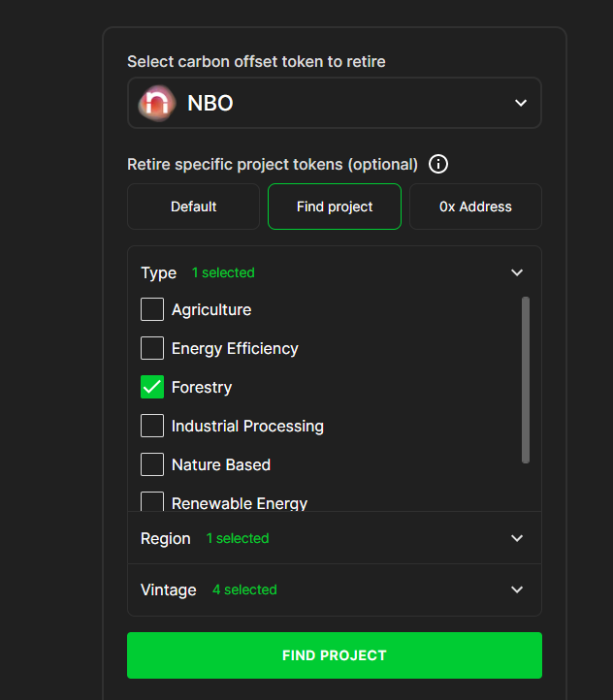
Task: Select the Nature Based checkbox
Action: point(152,464)
